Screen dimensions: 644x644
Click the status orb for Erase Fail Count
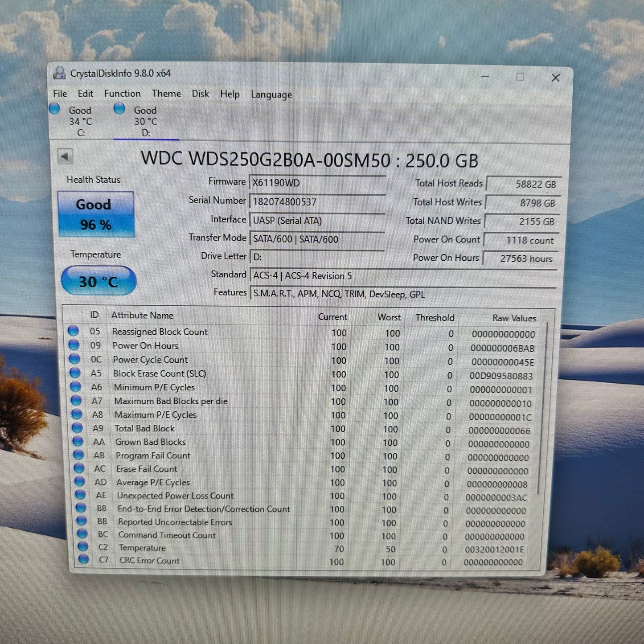[79, 468]
